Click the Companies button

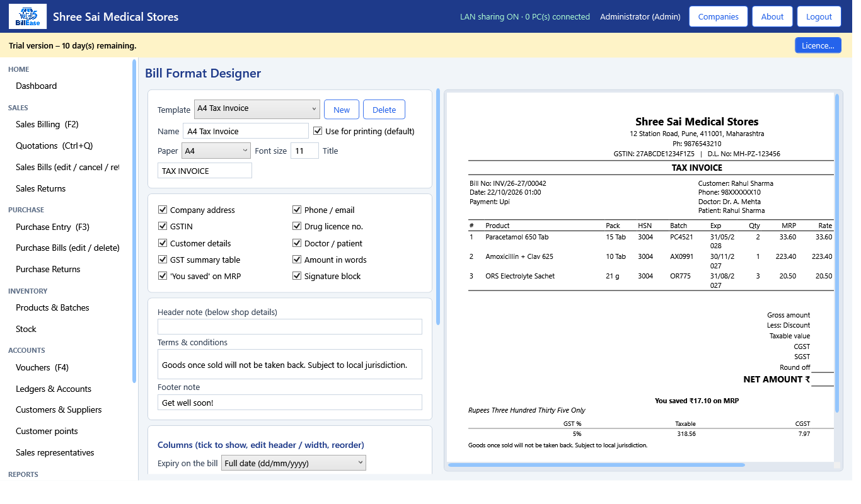(x=719, y=16)
